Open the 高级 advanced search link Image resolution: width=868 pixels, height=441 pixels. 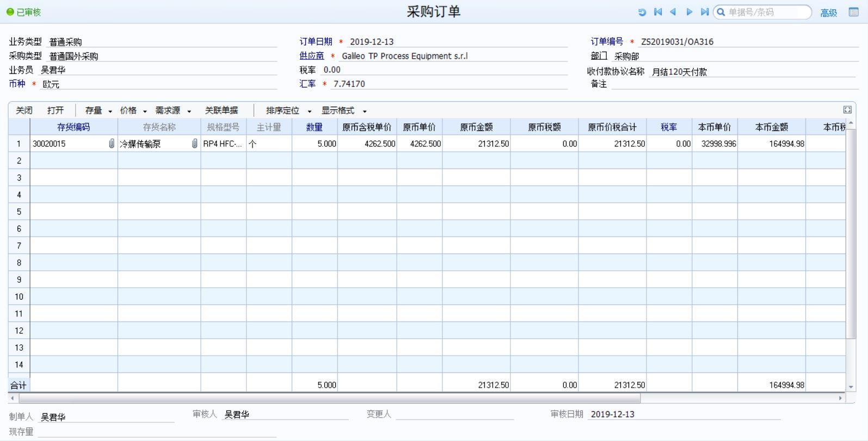point(828,13)
